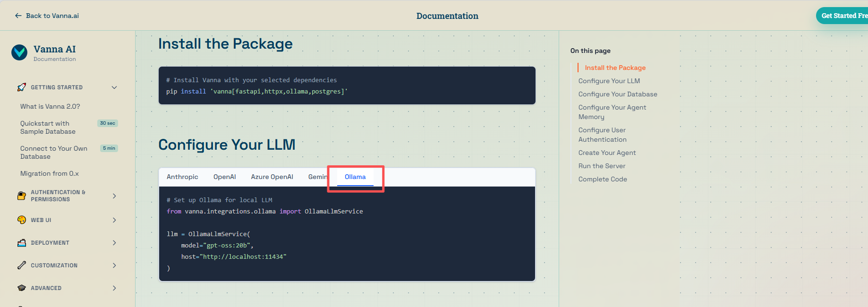Expand the Deployment section chevron

(x=114, y=243)
